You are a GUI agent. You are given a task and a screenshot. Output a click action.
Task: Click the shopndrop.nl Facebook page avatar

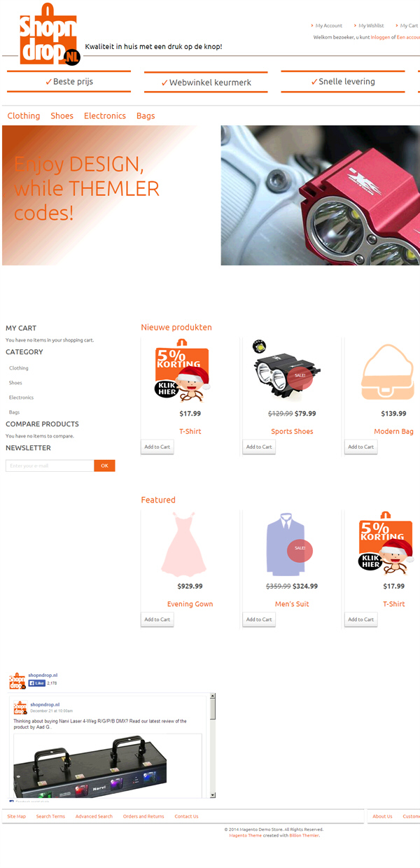(17, 681)
